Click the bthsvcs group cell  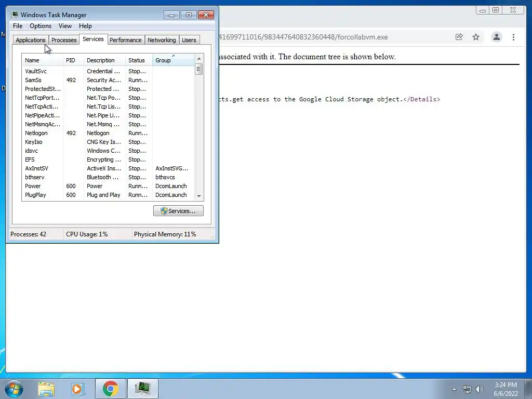click(x=165, y=177)
